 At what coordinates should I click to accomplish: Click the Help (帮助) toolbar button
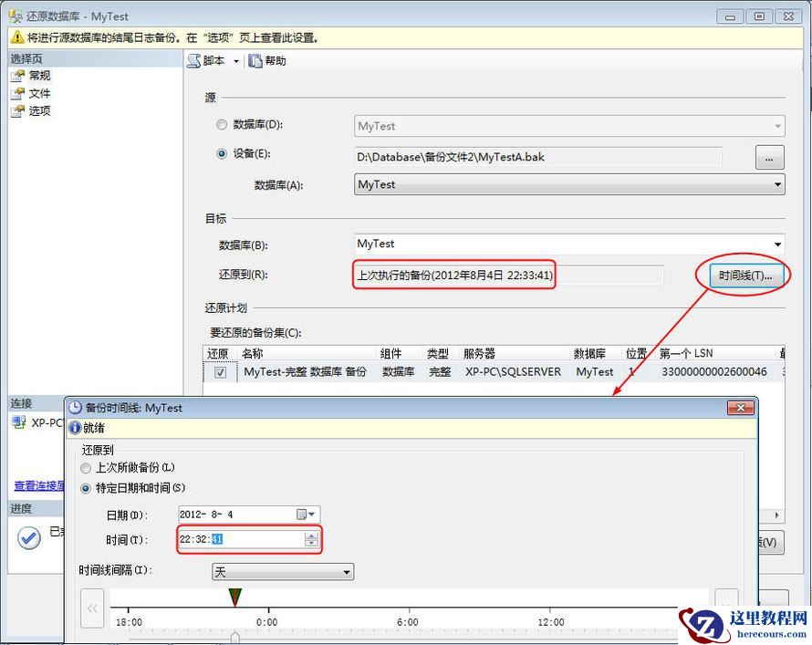(266, 61)
